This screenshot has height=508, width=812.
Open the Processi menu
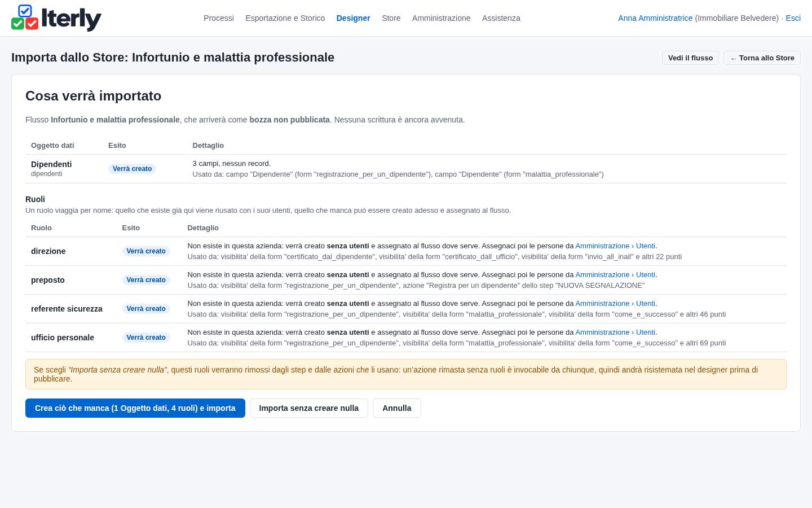pyautogui.click(x=219, y=18)
